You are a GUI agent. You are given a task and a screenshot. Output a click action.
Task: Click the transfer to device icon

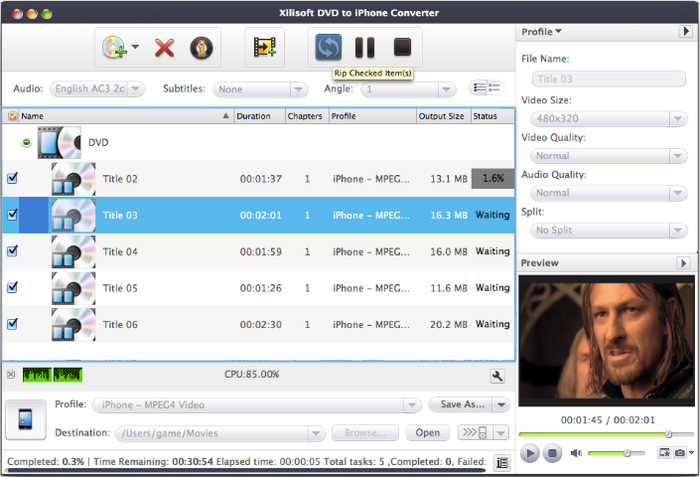tap(475, 432)
